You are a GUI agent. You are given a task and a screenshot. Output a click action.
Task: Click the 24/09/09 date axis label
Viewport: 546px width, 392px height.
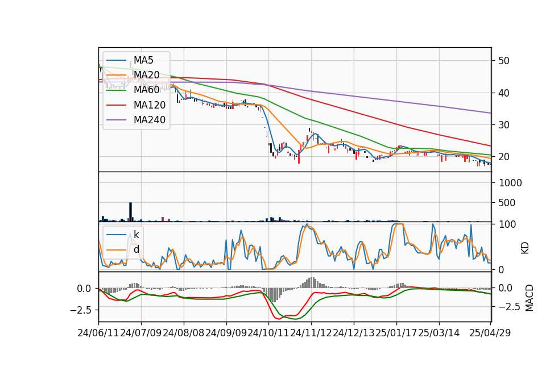[226, 333]
